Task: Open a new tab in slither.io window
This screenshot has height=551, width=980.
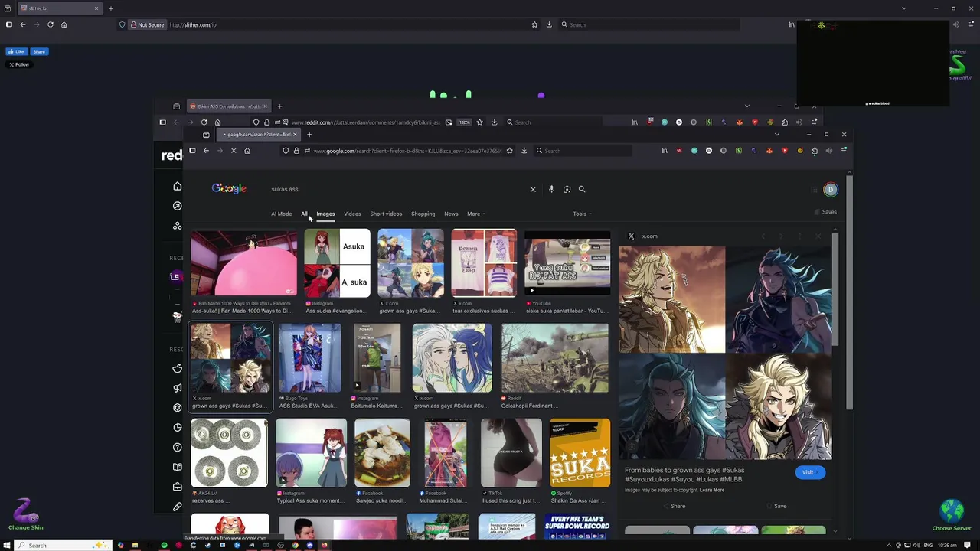Action: [110, 8]
